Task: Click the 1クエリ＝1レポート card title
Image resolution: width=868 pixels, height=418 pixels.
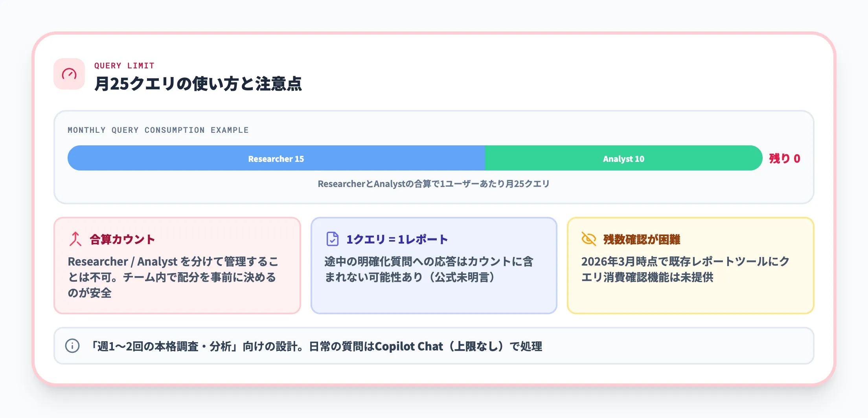Action: [x=397, y=239]
